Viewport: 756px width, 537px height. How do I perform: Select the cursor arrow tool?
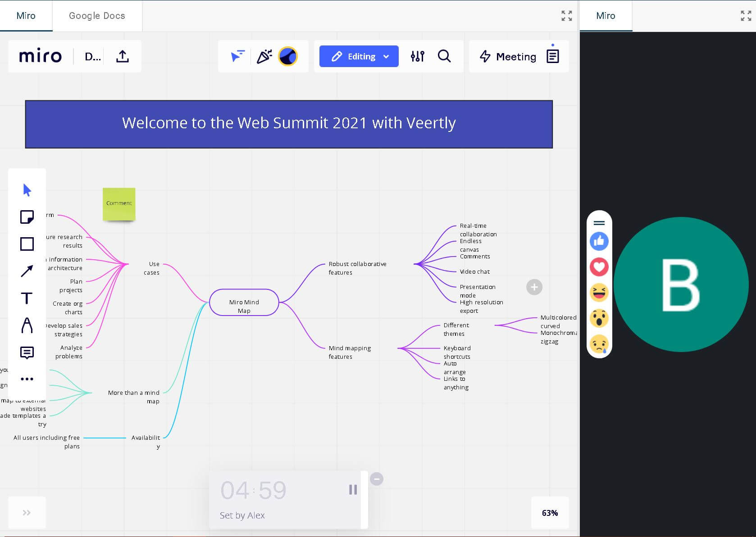pyautogui.click(x=27, y=190)
